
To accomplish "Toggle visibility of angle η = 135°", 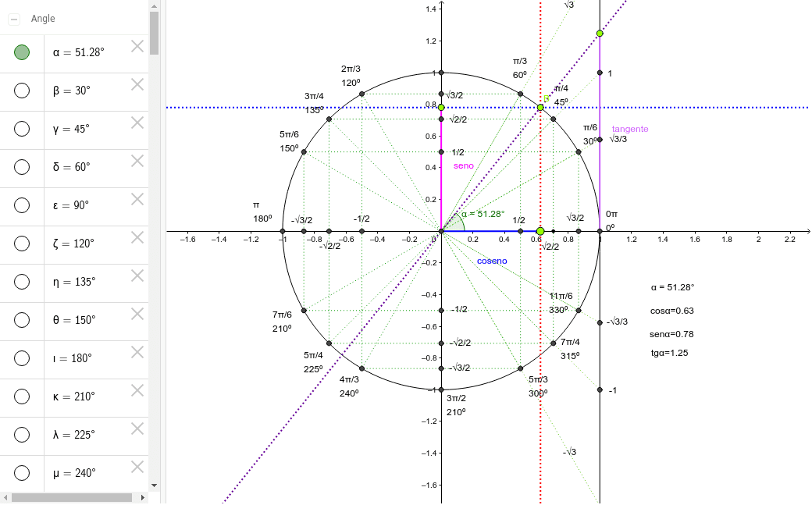I will pos(22,282).
